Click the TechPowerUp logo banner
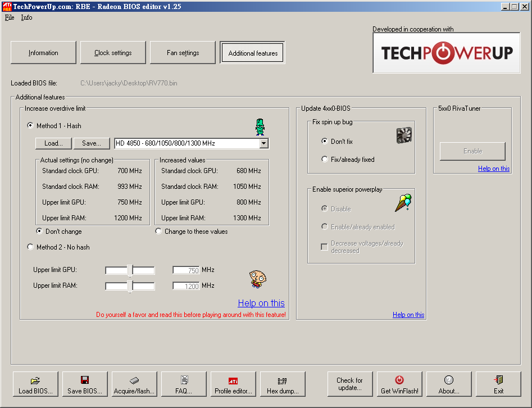The width and height of the screenshot is (532, 408). [x=447, y=53]
